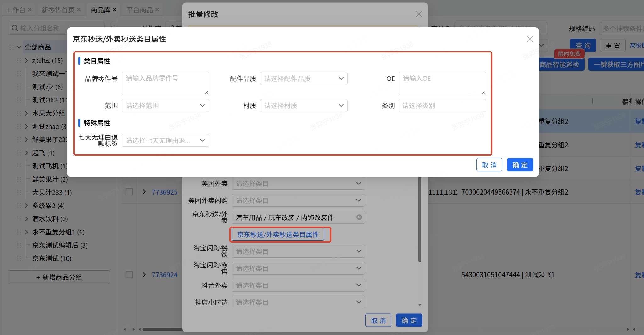Open the 淘宝闪购·零售 category dropdown
Screen dimensions: 644x335
pyautogui.click(x=298, y=268)
